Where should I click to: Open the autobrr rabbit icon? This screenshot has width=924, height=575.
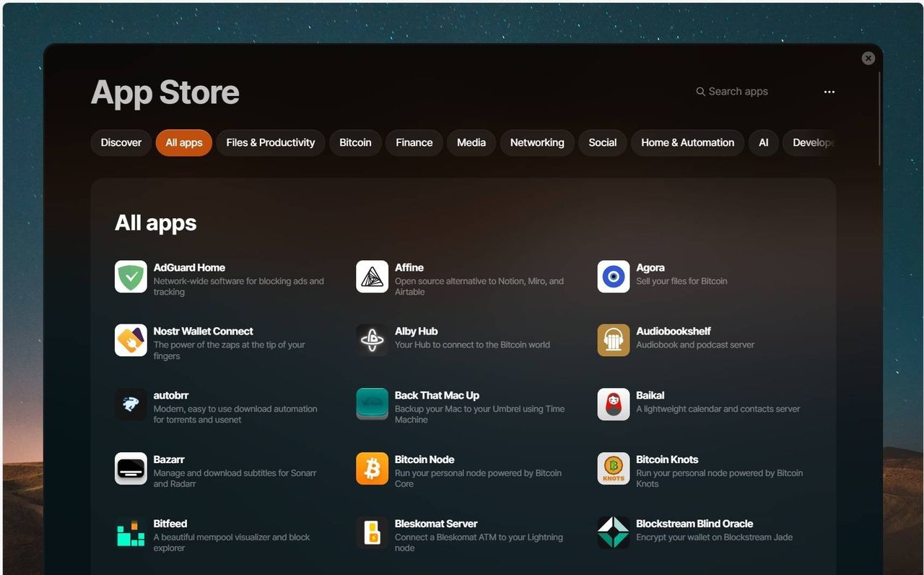(131, 405)
